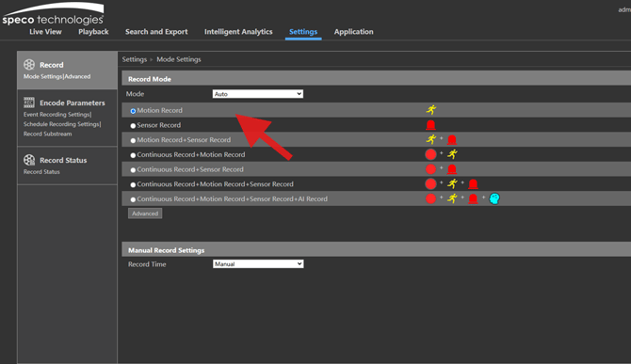Choose Motion Record+Sensor Record option
The image size is (631, 364).
pos(133,141)
